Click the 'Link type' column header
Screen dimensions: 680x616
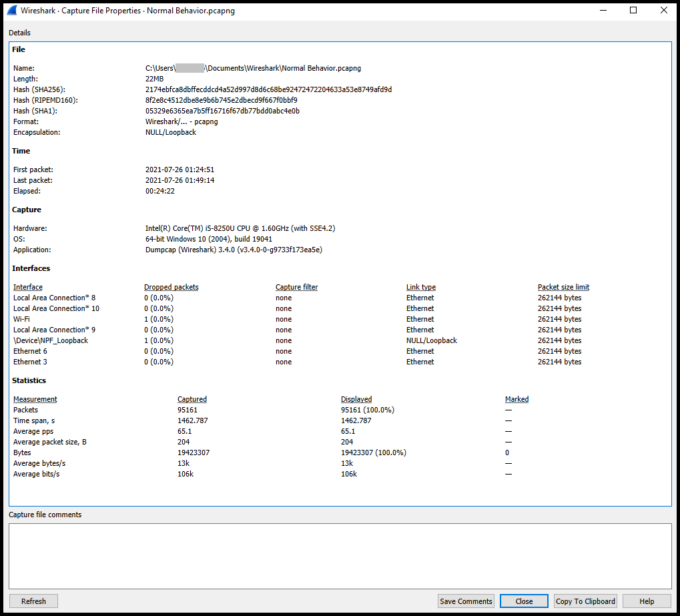(420, 287)
